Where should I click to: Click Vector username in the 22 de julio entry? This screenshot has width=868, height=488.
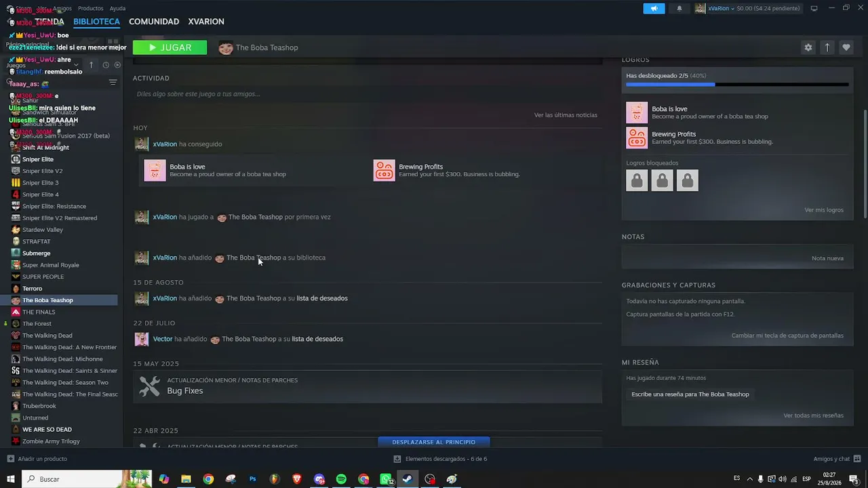163,339
